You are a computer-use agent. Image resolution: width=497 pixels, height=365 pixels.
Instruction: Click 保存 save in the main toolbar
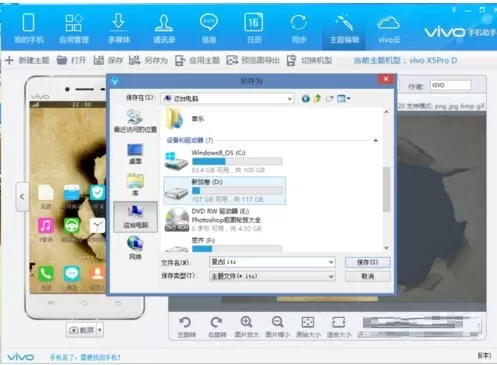pyautogui.click(x=108, y=60)
